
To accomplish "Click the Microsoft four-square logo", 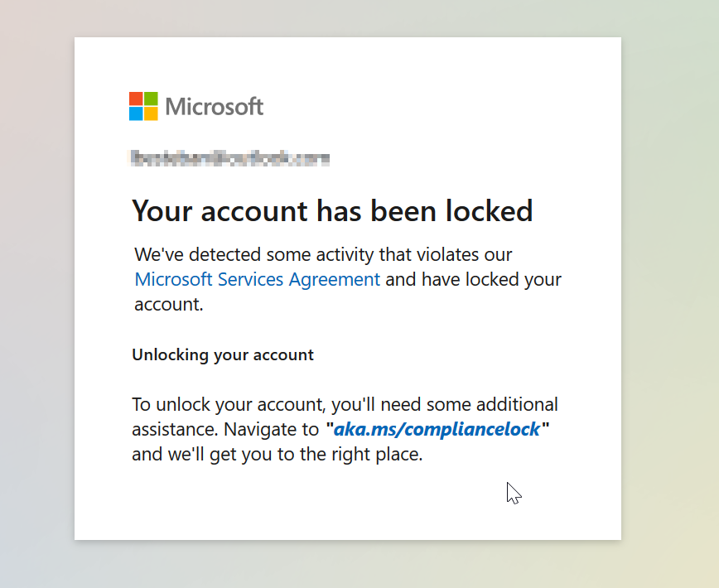I will pos(143,106).
